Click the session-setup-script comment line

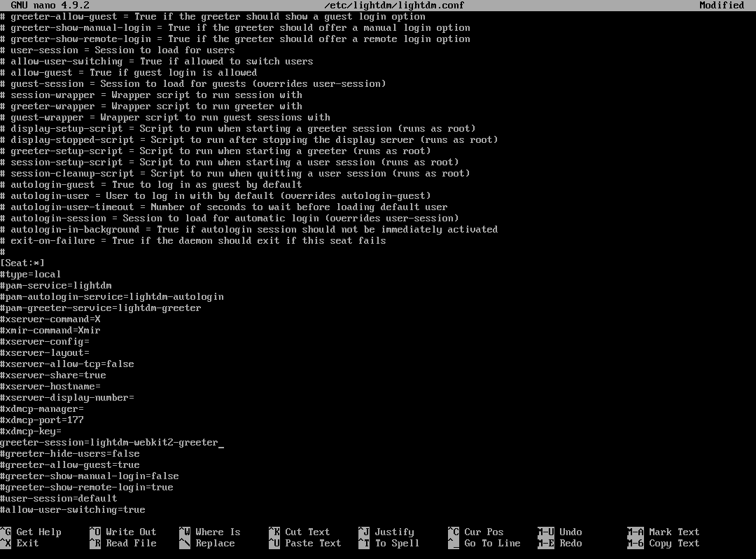tap(230, 162)
